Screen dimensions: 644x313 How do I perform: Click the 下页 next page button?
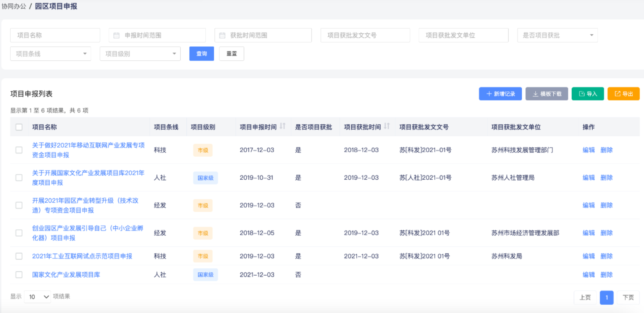click(x=628, y=297)
